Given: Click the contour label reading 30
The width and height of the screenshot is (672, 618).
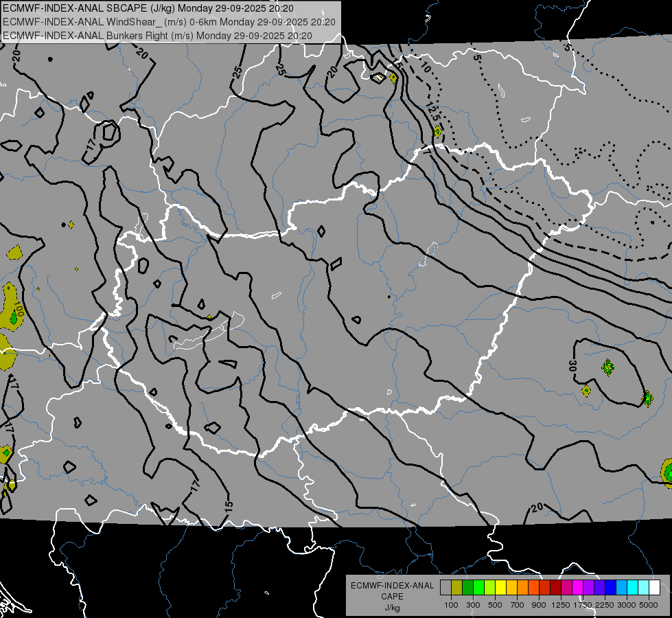Looking at the screenshot, I should tap(572, 366).
